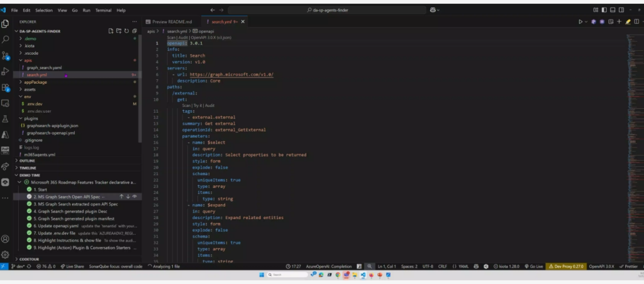Open the Testing flask view
The width and height of the screenshot is (644, 284).
(5, 119)
